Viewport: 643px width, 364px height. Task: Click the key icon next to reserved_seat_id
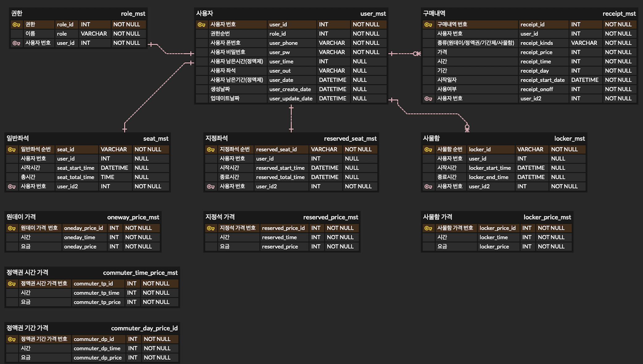pyautogui.click(x=211, y=149)
